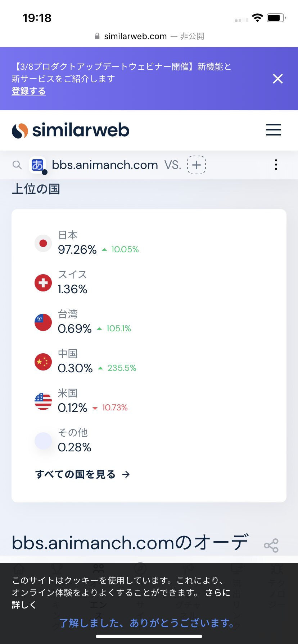Image resolution: width=298 pixels, height=644 pixels.
Task: Tap the search magnifier icon
Action: (17, 165)
